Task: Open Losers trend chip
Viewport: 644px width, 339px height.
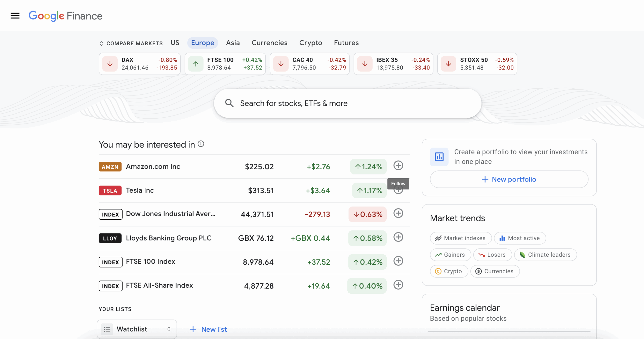Action: (x=493, y=255)
